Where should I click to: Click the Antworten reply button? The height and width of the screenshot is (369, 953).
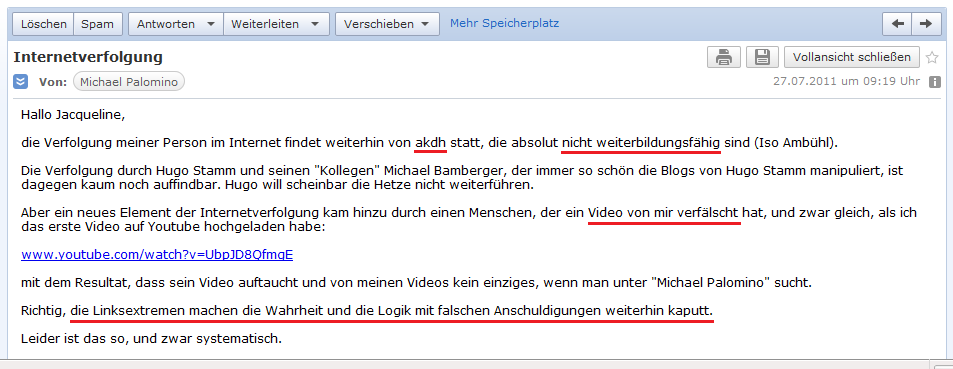(x=166, y=24)
